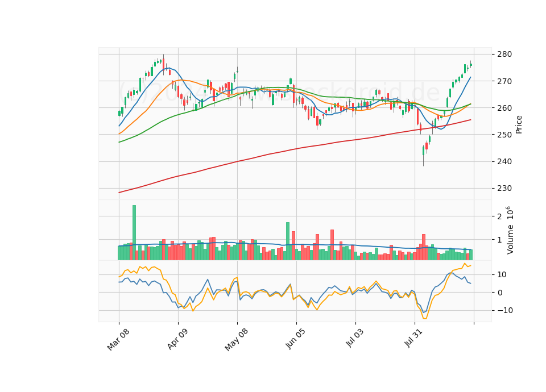546x392 pixels.
Task: Click the volume axis label 1
Action: 500,240
